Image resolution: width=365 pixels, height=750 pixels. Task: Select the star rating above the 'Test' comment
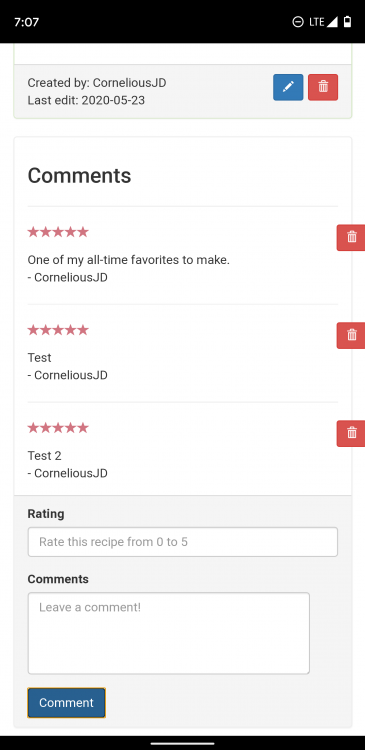(58, 330)
